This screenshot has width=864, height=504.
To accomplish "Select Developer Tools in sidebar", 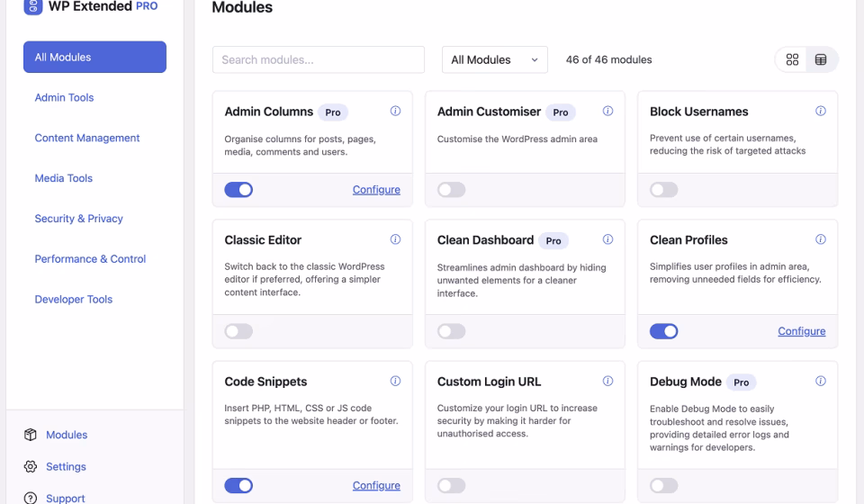I will (73, 299).
